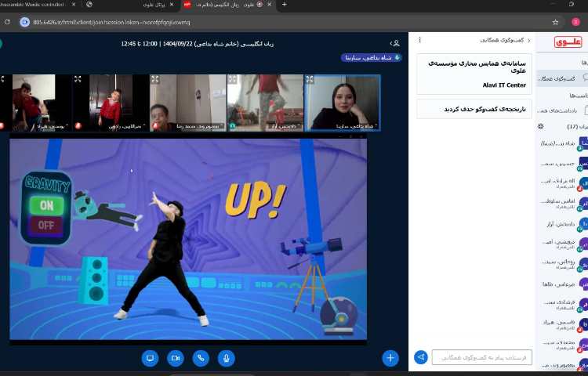Viewport: 588px width, 376px height.
Task: Type in the public chat message field
Action: coord(481,357)
